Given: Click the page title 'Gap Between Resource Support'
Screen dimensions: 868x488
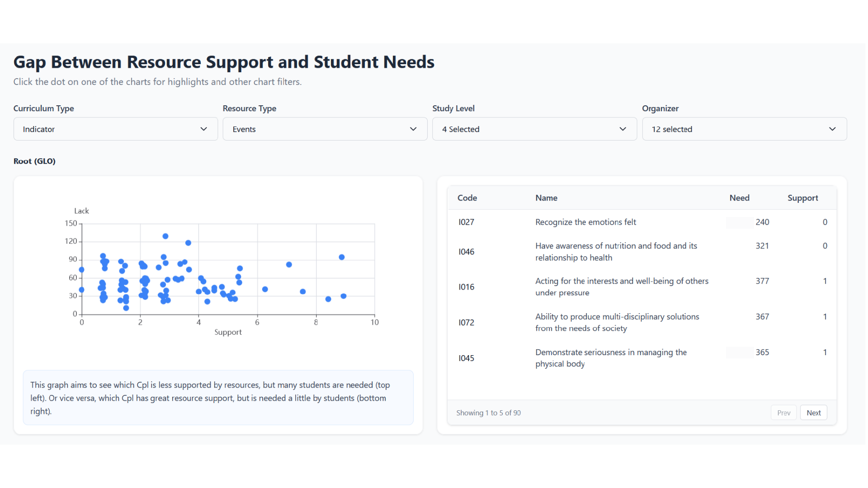Looking at the screenshot, I should [x=224, y=62].
